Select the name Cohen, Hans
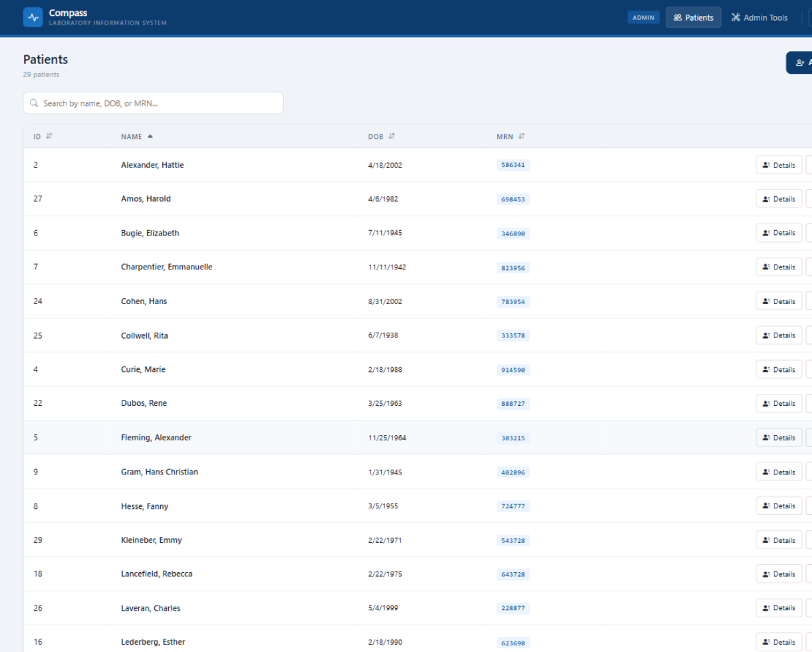 144,301
